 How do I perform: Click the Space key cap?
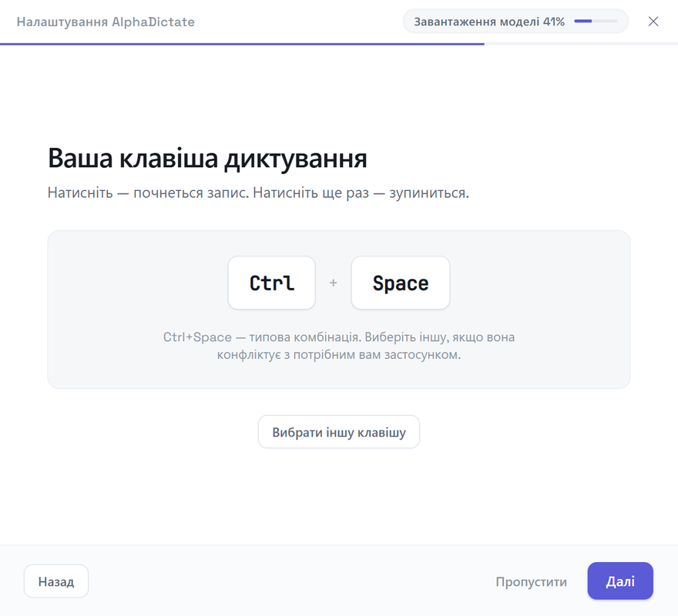[x=401, y=283]
